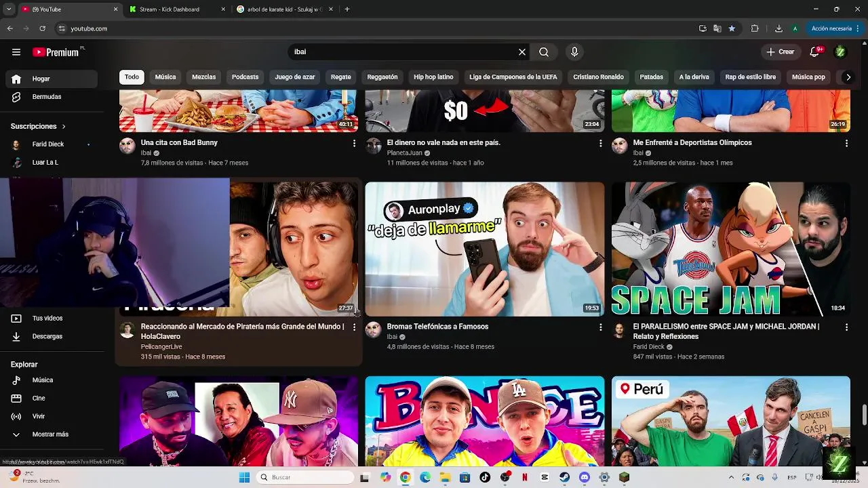Image resolution: width=868 pixels, height=488 pixels.
Task: Select the Liga de Campeones de la UEFA chip
Action: coord(513,77)
